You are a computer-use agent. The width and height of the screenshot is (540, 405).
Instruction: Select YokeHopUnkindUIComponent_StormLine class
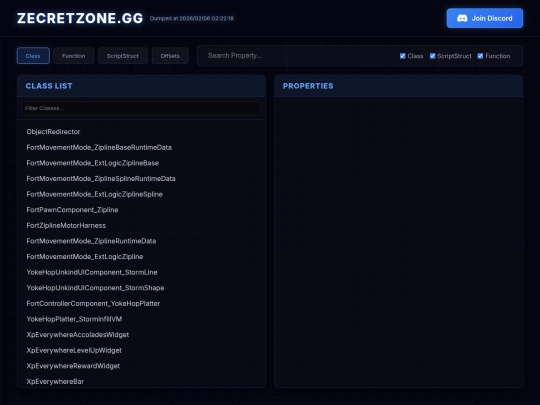click(141, 272)
